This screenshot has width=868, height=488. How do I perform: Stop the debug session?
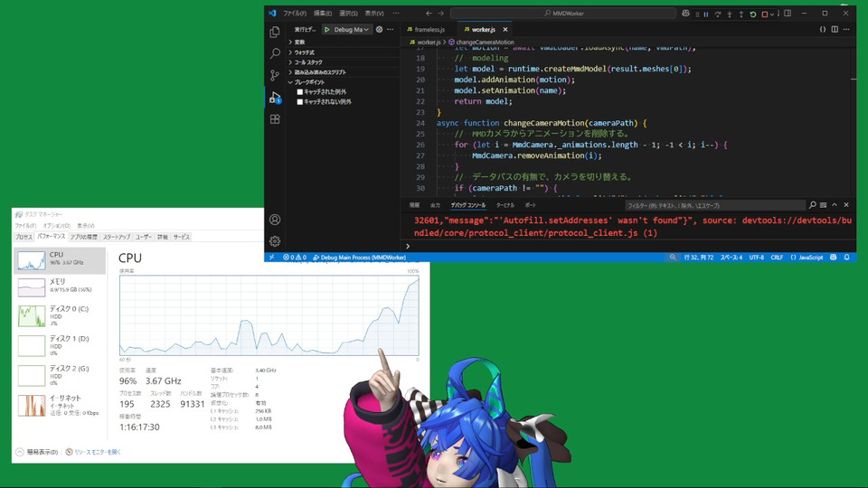pos(765,14)
